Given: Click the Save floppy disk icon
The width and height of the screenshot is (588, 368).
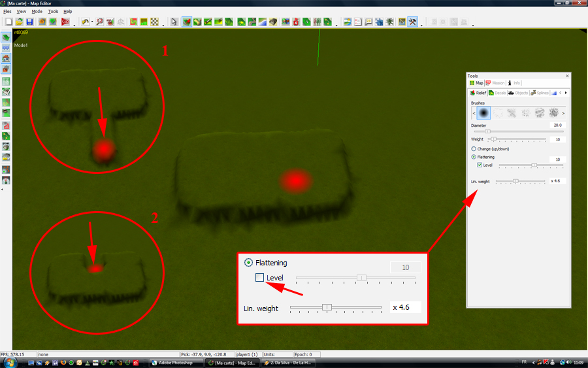Looking at the screenshot, I should pos(29,22).
